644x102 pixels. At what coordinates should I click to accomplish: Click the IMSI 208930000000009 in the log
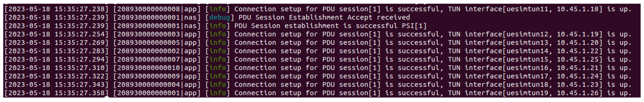tap(148, 76)
